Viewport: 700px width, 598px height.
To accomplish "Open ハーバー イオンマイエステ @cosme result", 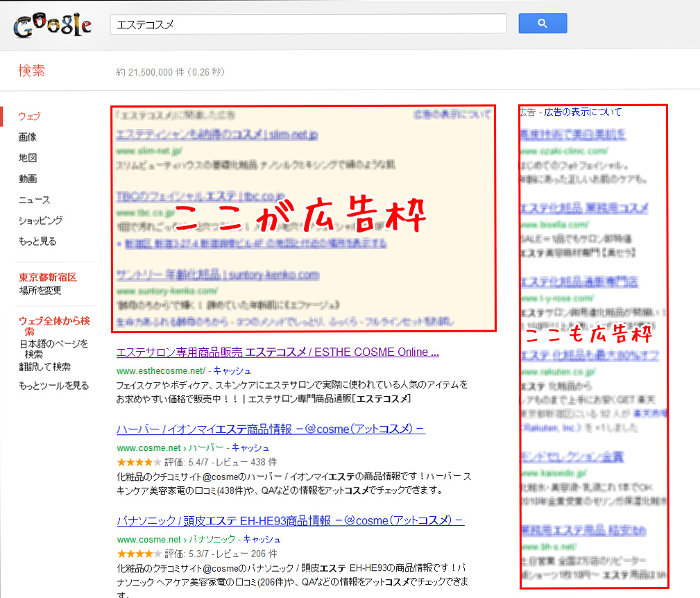I will pyautogui.click(x=271, y=429).
